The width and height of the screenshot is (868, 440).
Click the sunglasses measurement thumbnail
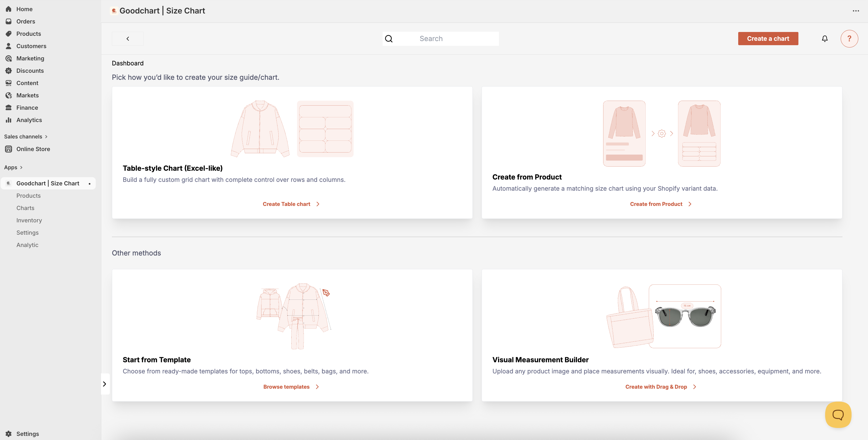click(685, 316)
